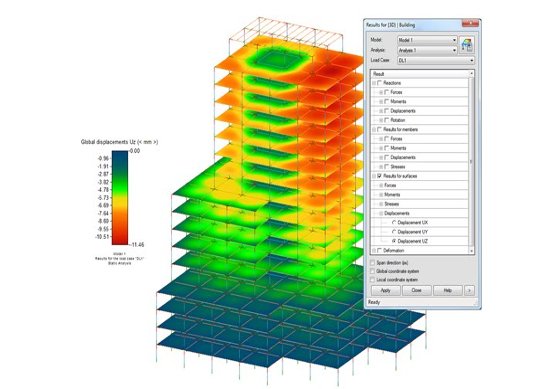Viewport: 555px width, 389px height.
Task: Collapse the Results for members node
Action: click(374, 130)
